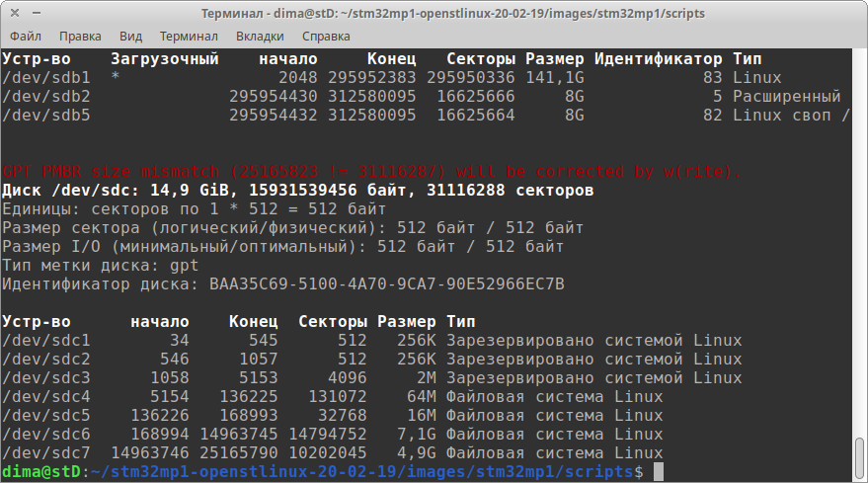868x483 pixels.
Task: Close the terminal window with X icon
Action: pos(15,13)
